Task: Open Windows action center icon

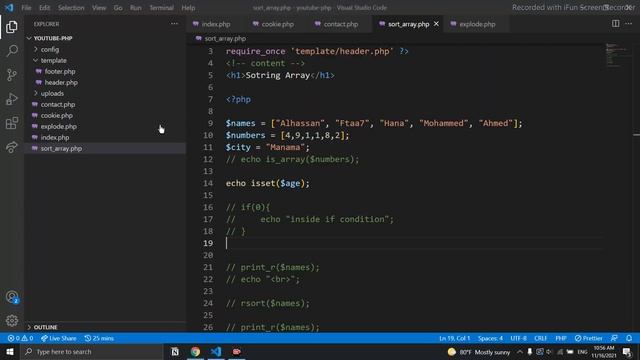Action: 627,352
